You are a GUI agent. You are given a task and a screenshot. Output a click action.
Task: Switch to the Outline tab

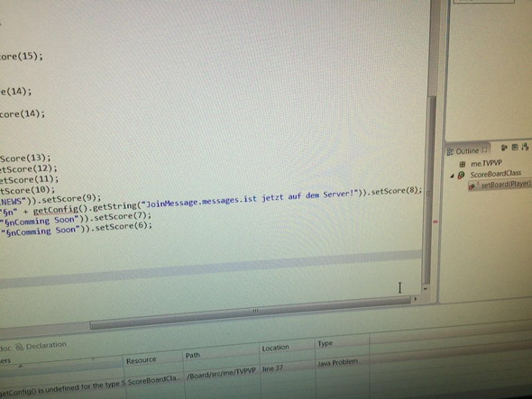point(467,150)
